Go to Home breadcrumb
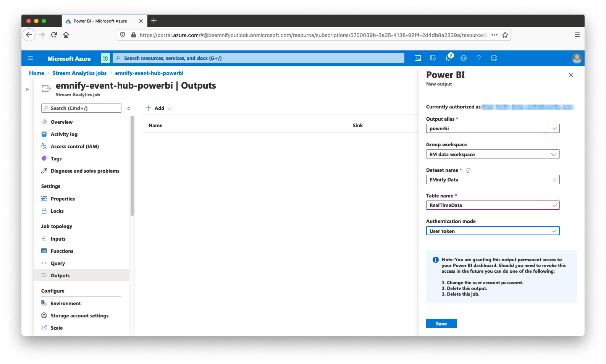The height and width of the screenshot is (364, 606). click(x=37, y=73)
